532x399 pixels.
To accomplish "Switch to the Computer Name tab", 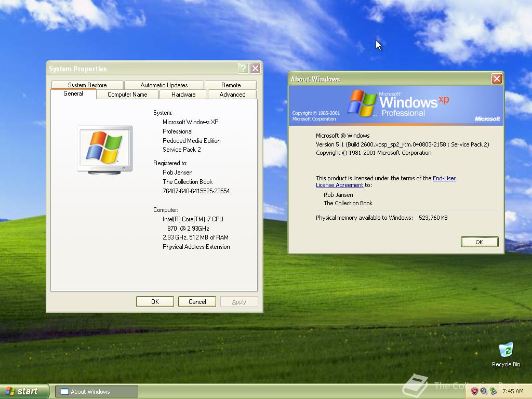I will 127,95.
